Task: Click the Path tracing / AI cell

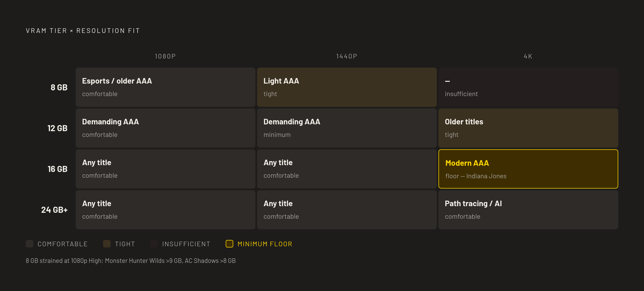Action: click(x=528, y=210)
